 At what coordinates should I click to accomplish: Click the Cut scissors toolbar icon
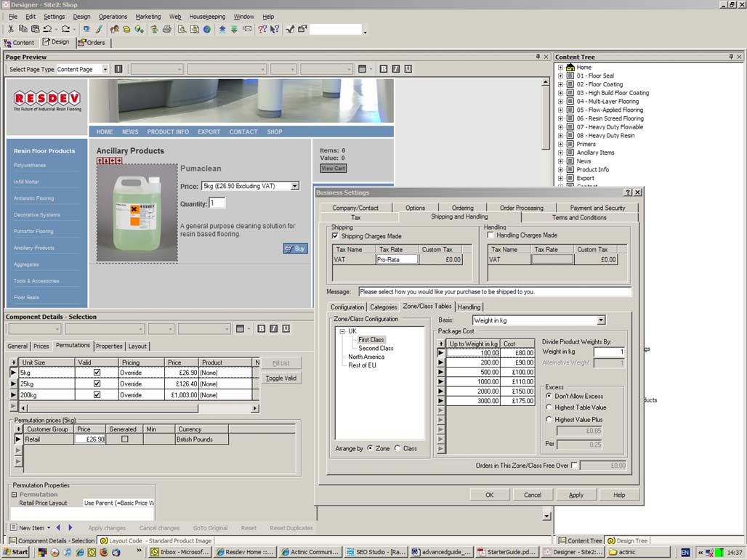coord(11,30)
